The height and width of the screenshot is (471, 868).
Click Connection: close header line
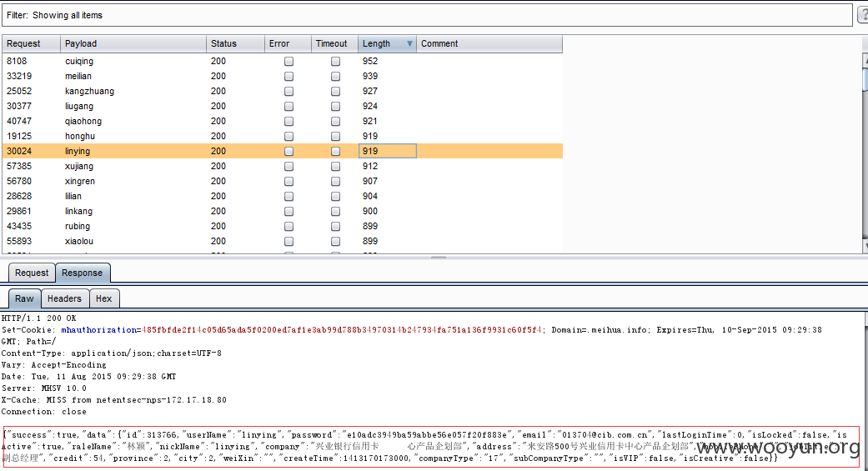click(43, 412)
